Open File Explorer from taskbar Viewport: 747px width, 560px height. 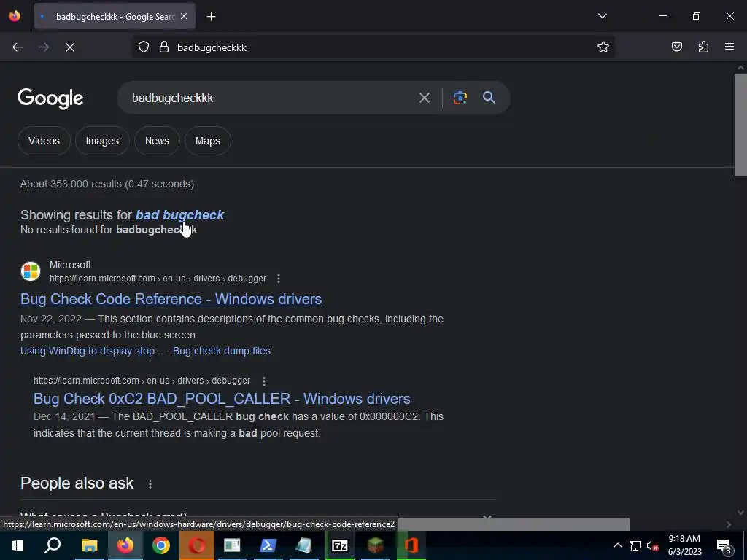tap(89, 545)
